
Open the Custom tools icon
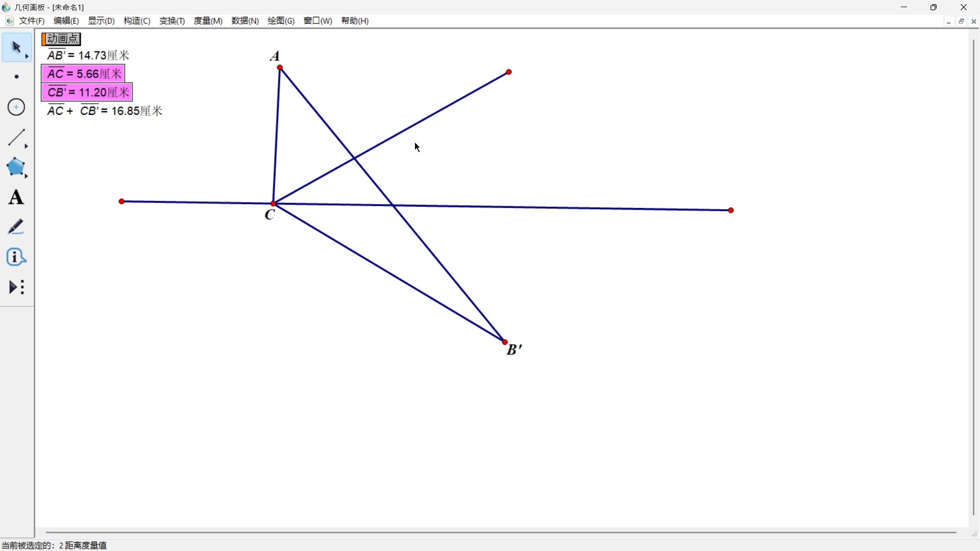click(17, 287)
